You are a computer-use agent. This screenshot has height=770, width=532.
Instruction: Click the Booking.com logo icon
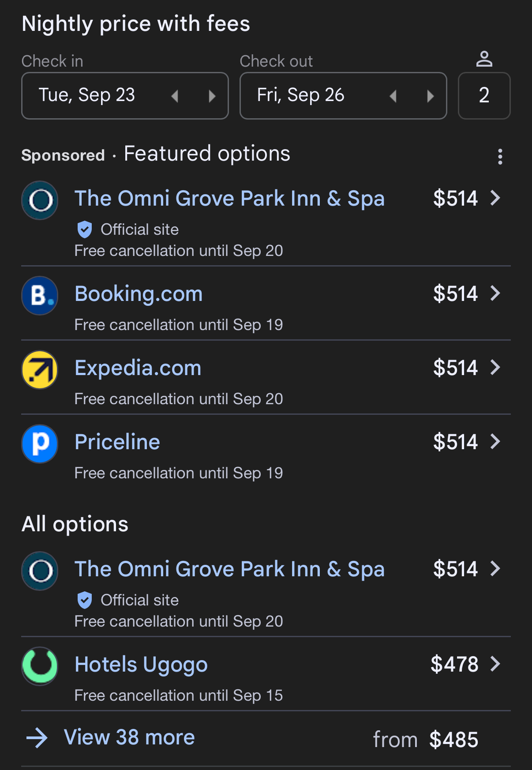tap(40, 295)
